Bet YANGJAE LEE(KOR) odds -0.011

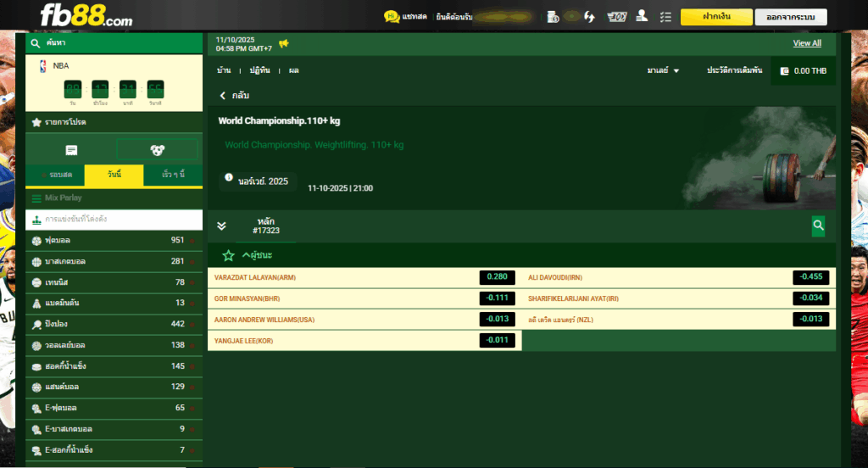[x=497, y=341]
